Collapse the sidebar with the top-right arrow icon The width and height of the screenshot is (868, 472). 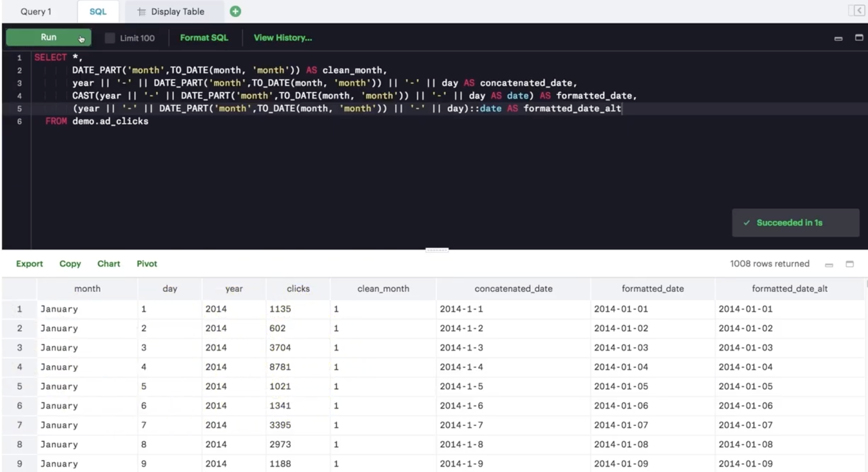tap(859, 11)
